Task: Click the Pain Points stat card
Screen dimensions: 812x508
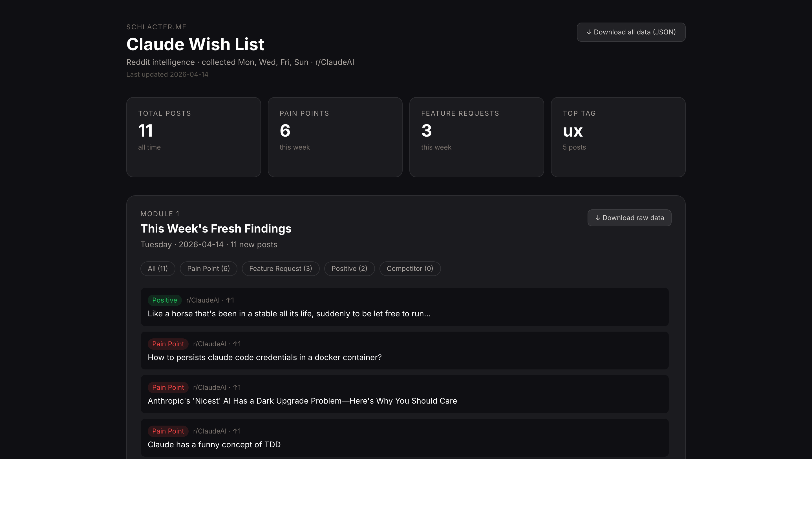Action: point(335,137)
